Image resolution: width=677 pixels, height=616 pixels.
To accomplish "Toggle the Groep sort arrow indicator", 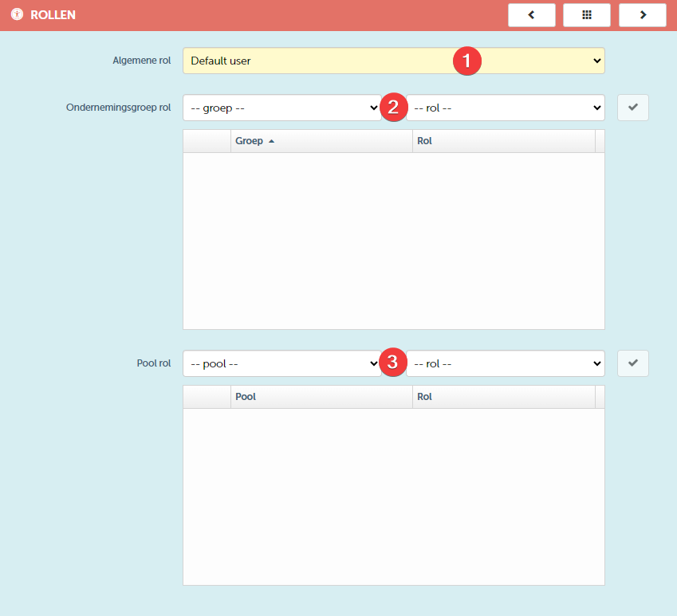I will tap(272, 142).
